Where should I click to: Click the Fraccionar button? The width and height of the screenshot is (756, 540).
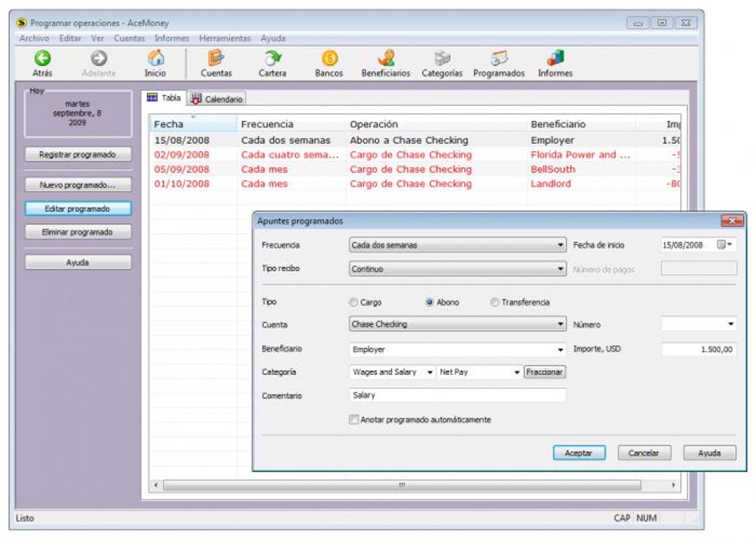(x=544, y=372)
